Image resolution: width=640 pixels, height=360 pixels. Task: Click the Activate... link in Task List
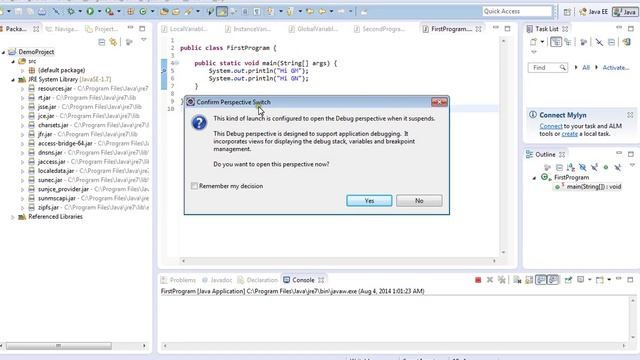[x=616, y=68]
